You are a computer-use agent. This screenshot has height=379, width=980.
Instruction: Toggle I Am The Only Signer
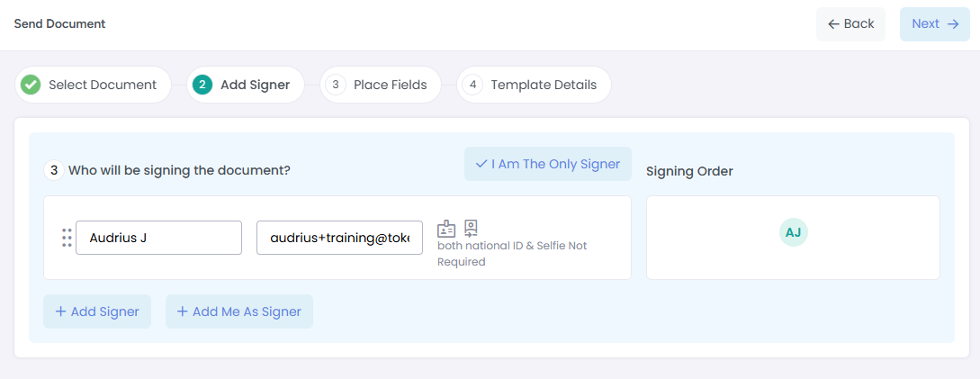pyautogui.click(x=548, y=164)
